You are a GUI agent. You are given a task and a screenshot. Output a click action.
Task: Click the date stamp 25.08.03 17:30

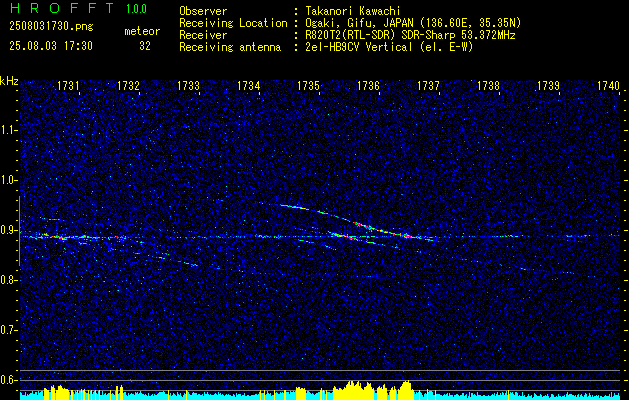[x=51, y=46]
